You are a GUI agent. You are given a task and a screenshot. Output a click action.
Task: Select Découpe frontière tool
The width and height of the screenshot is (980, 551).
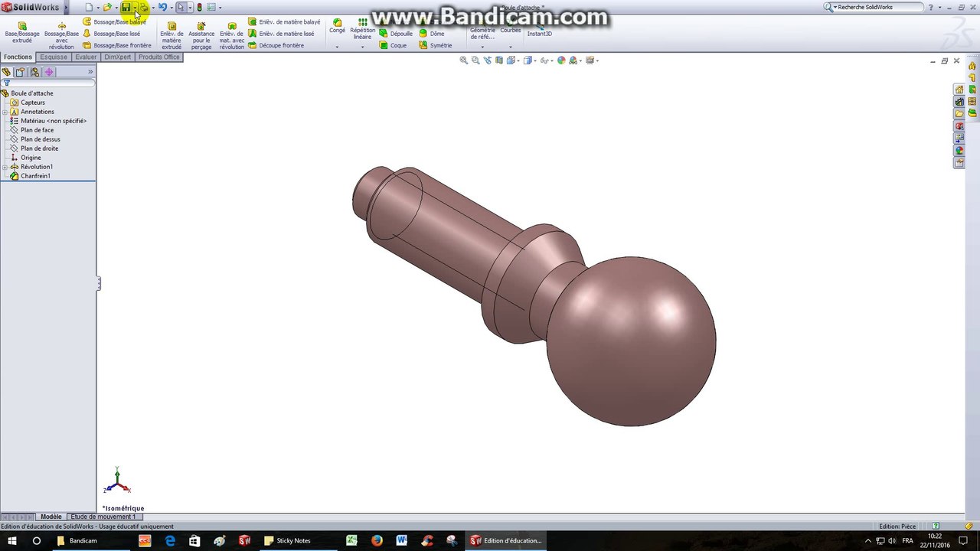[x=276, y=45]
